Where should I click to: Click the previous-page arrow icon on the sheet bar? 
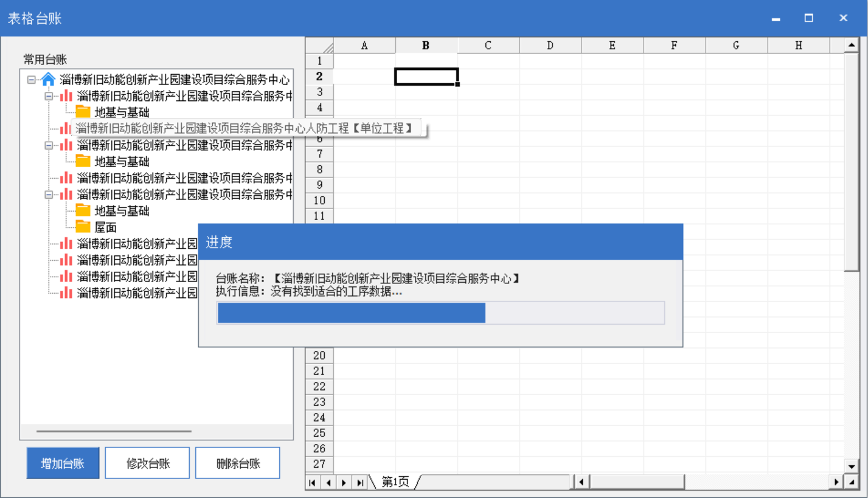328,482
